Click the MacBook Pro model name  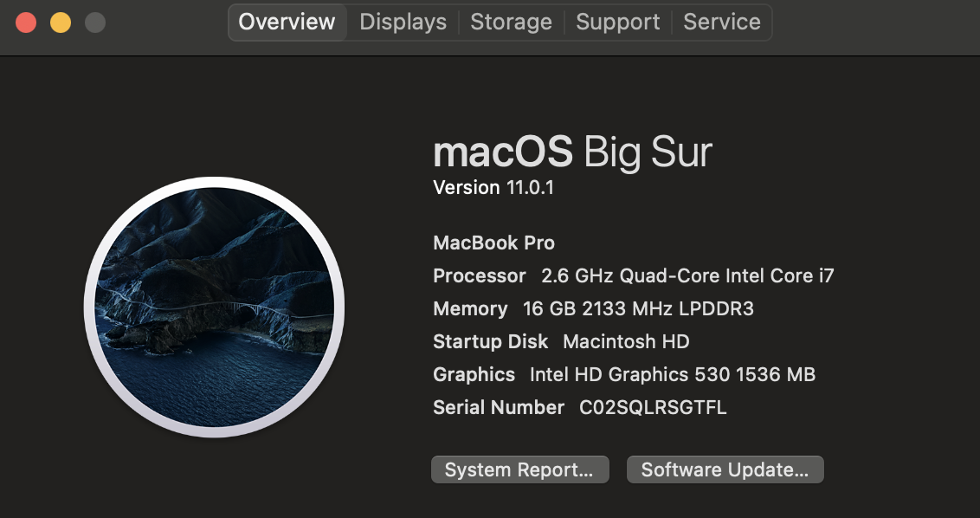(493, 243)
